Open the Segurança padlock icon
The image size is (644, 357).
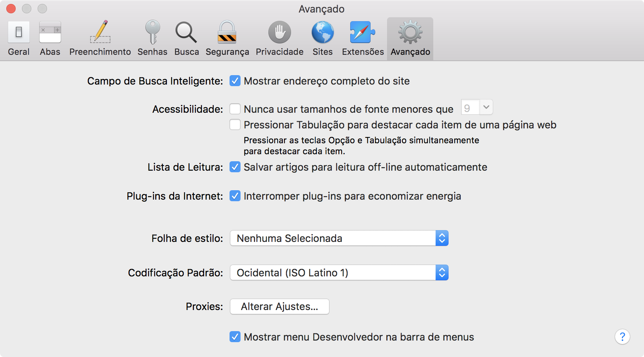click(x=227, y=32)
